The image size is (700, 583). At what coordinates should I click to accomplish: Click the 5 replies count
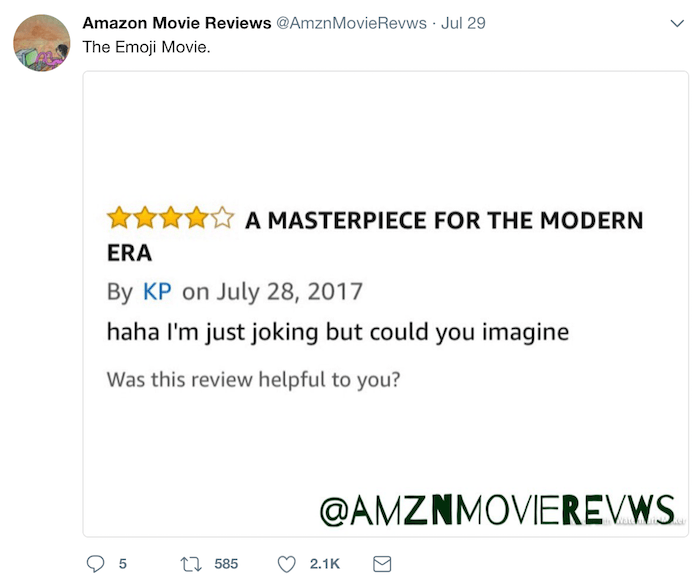(123, 564)
